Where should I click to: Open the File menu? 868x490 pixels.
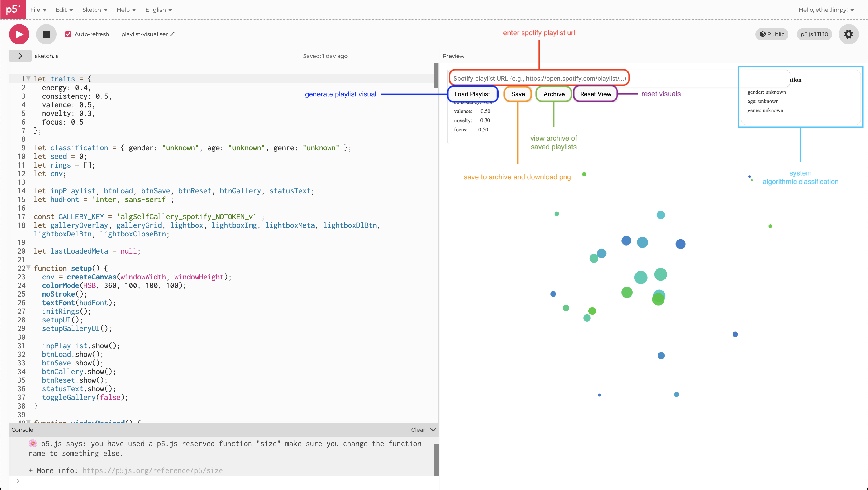(x=38, y=10)
